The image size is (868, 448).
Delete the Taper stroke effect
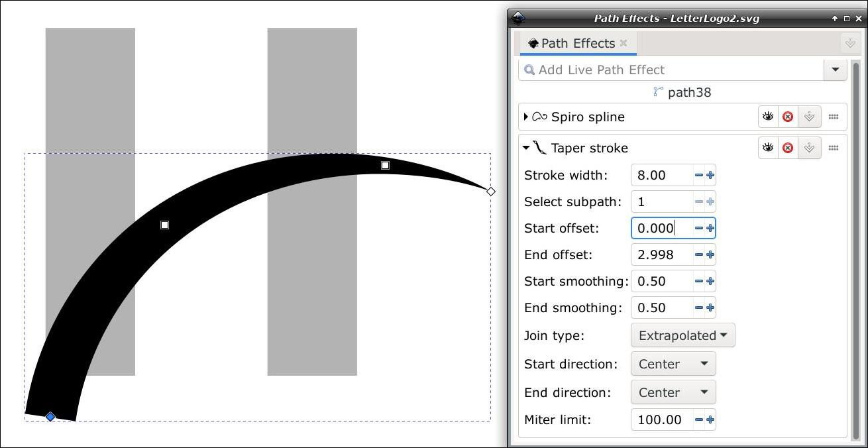pos(788,148)
